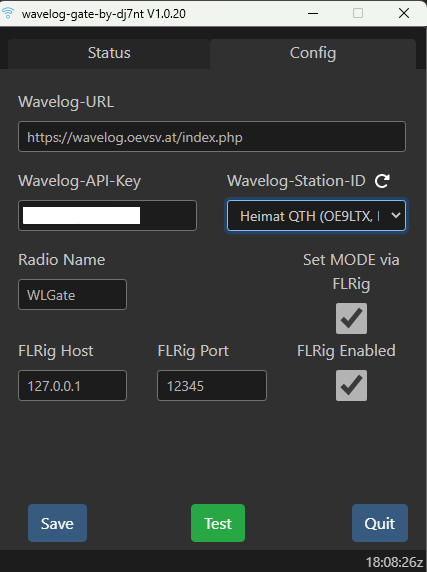427x572 pixels.
Task: Click the wavelog-gate app icon in title bar
Action: pos(8,13)
